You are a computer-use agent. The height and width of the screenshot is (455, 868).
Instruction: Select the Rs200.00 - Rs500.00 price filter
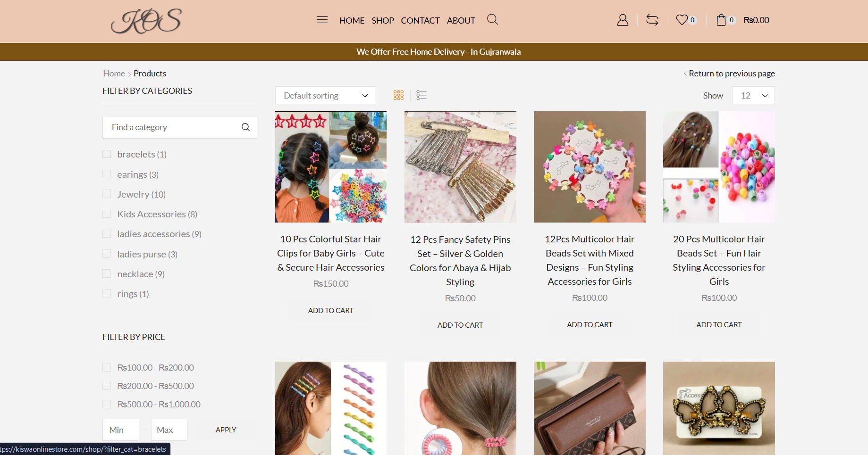[x=107, y=386]
